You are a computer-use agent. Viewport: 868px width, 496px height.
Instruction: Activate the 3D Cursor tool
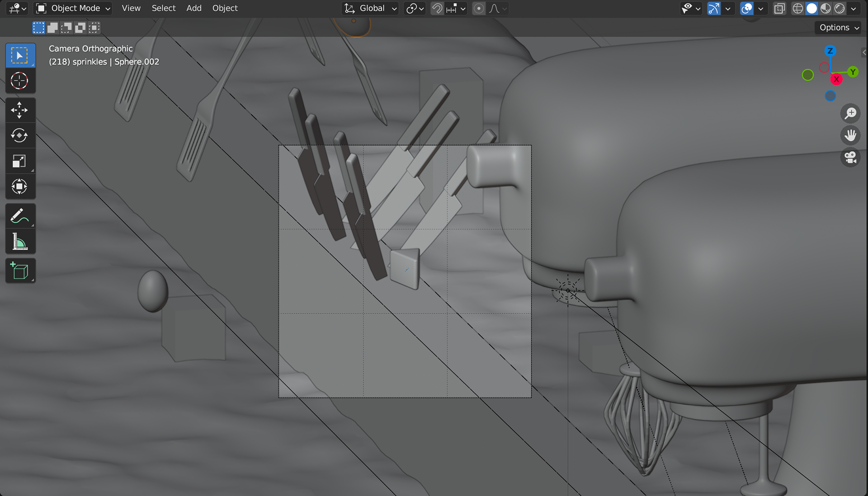click(x=19, y=81)
